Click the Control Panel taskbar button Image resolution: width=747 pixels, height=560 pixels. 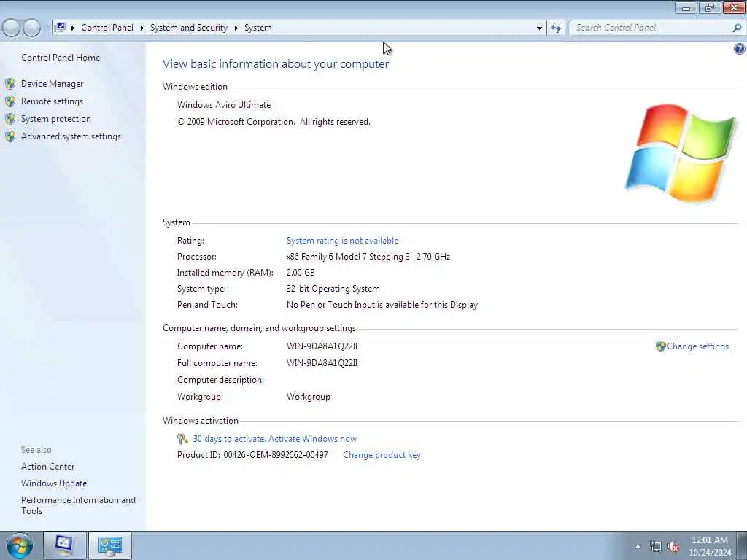click(110, 545)
